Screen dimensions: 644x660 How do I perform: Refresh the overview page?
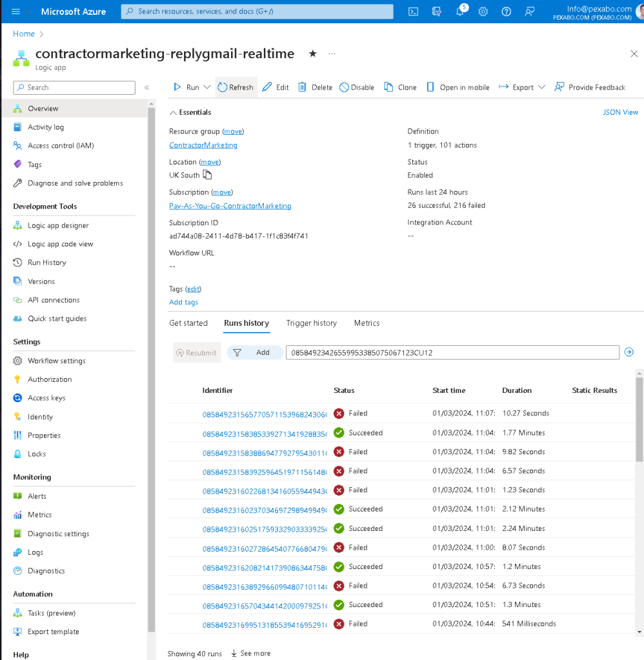pos(236,87)
